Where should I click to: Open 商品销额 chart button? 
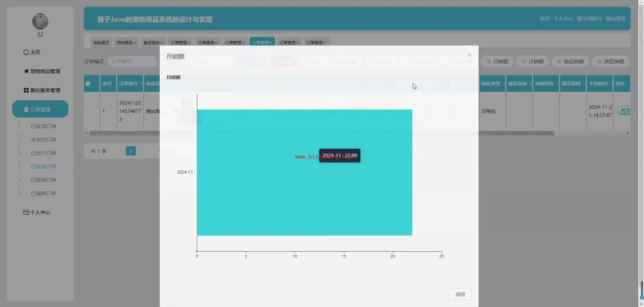(571, 61)
